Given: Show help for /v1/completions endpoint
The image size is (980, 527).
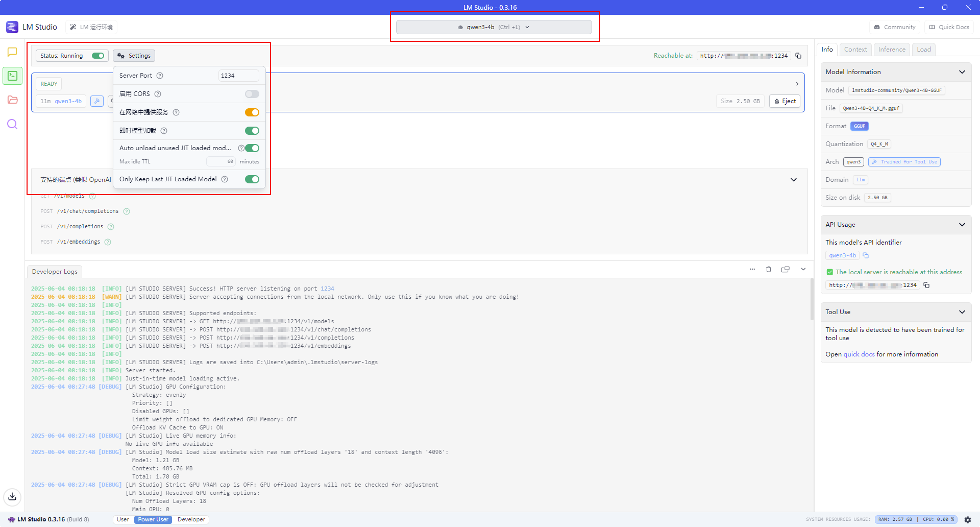Looking at the screenshot, I should [x=111, y=227].
